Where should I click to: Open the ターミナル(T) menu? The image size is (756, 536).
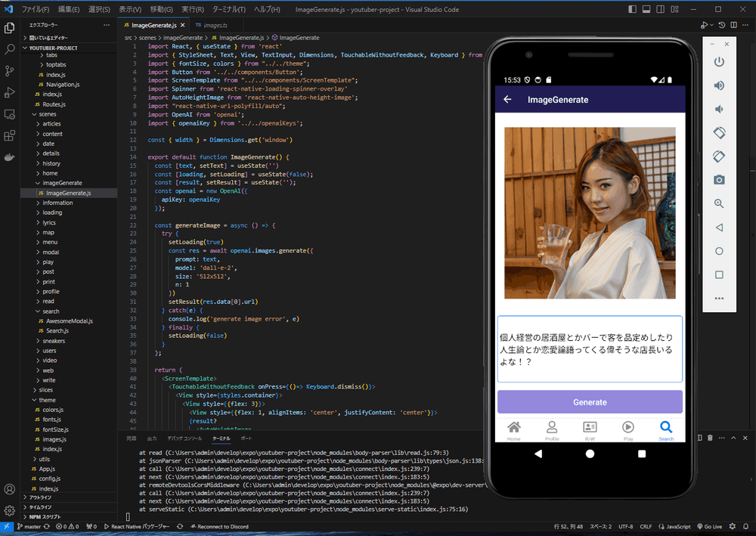click(x=229, y=9)
